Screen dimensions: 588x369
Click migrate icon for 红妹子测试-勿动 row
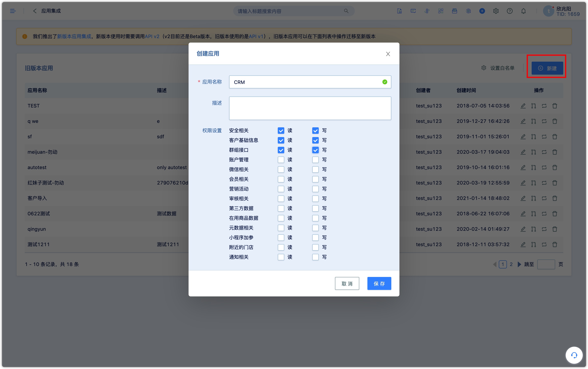click(x=544, y=183)
